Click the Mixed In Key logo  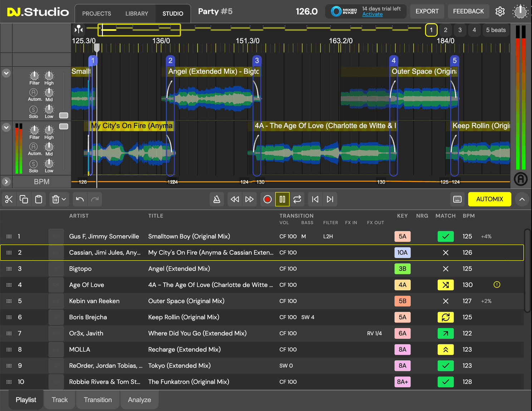click(x=344, y=11)
